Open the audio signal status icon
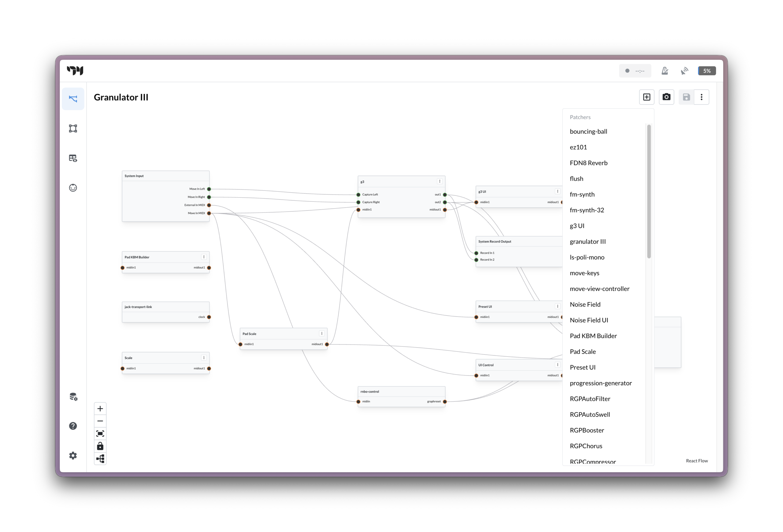This screenshot has width=783, height=532. click(684, 71)
